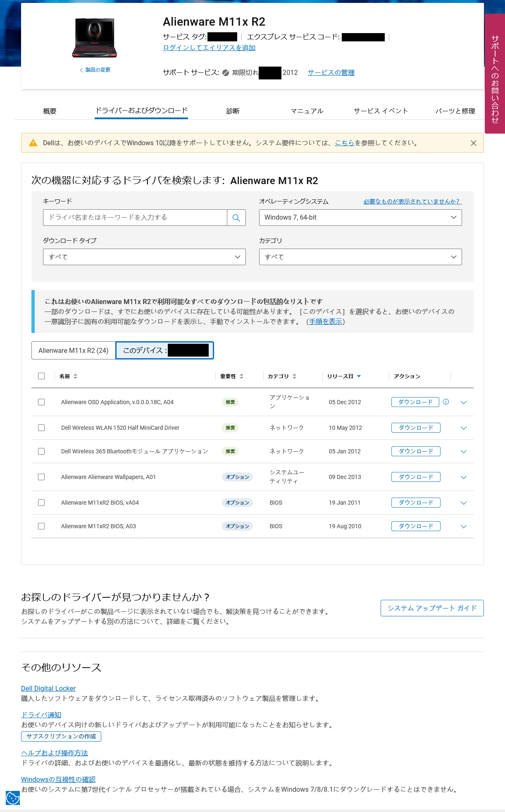Download the Alienware M11xR2 BIOS, A03
Screen dimensions: 505x812
coord(415,526)
